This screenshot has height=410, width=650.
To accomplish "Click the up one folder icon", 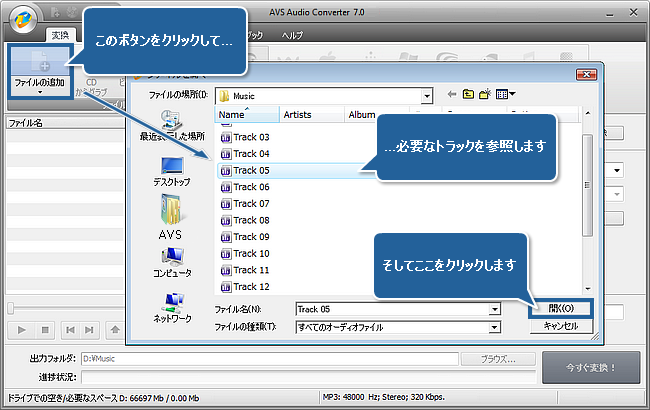I will tap(468, 95).
